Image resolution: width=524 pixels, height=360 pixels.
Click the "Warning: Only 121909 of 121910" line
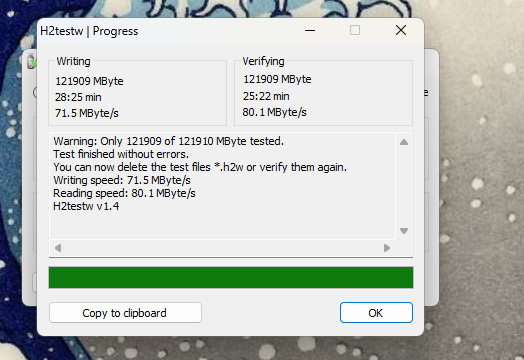[x=168, y=141]
